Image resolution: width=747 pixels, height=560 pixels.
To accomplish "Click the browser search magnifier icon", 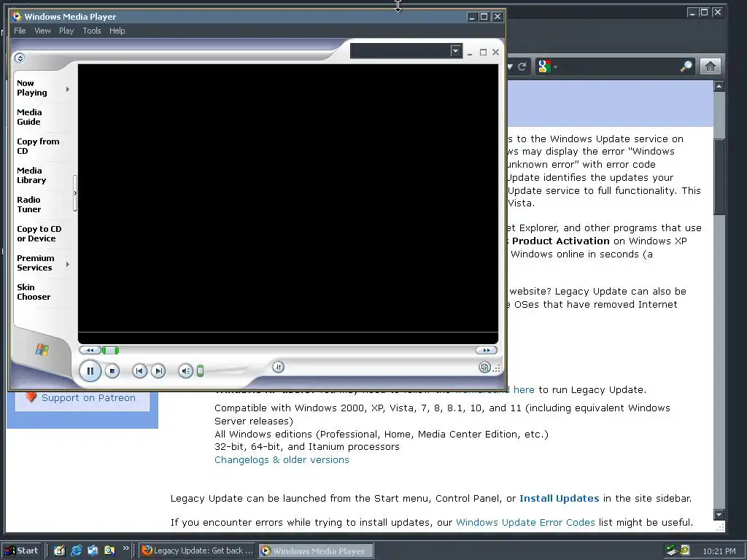I will (x=686, y=66).
